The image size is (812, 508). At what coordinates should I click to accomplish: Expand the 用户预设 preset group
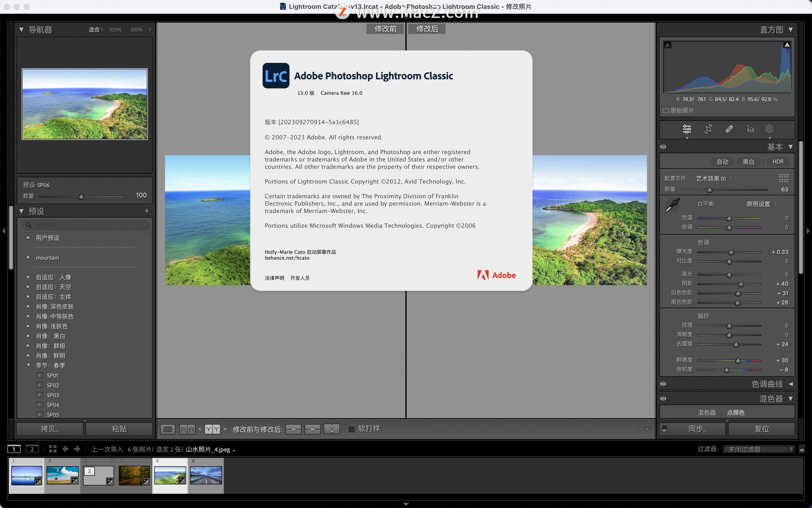(x=27, y=237)
